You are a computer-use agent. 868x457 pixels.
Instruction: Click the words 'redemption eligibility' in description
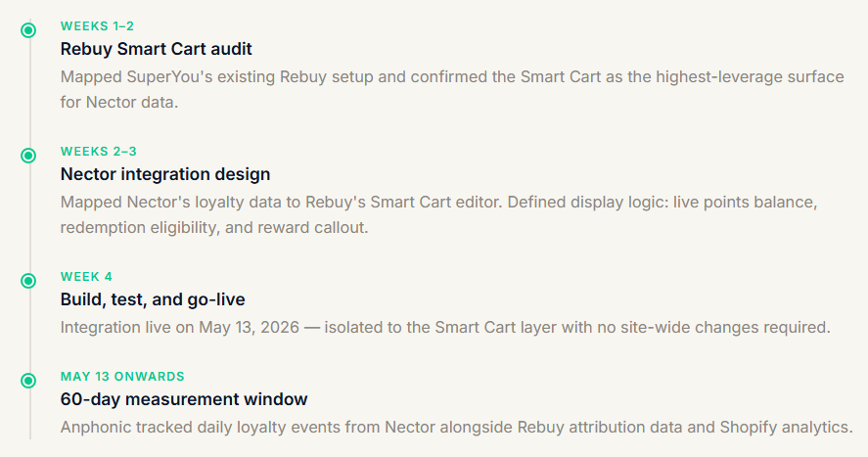coord(138,227)
